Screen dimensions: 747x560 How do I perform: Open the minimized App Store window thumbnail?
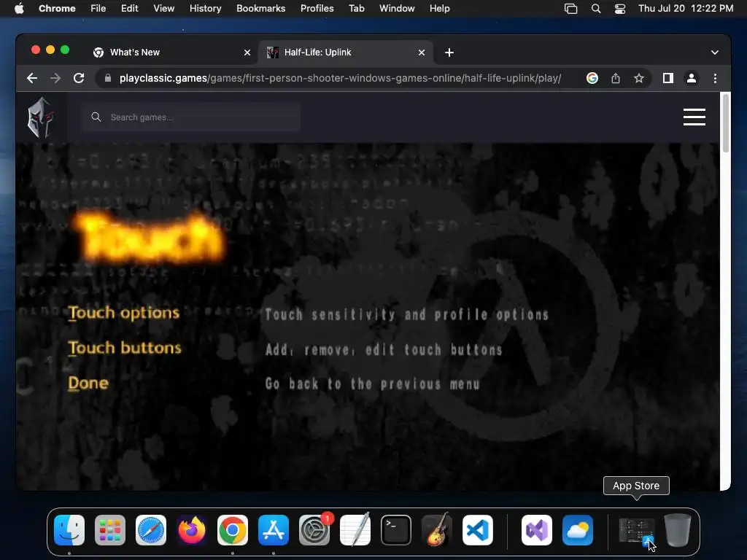[636, 532]
